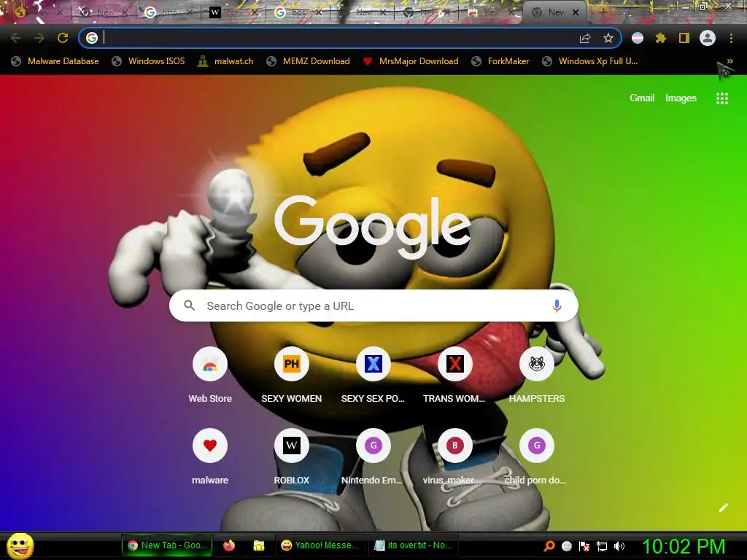
Task: Open Gmail link
Action: click(x=642, y=98)
